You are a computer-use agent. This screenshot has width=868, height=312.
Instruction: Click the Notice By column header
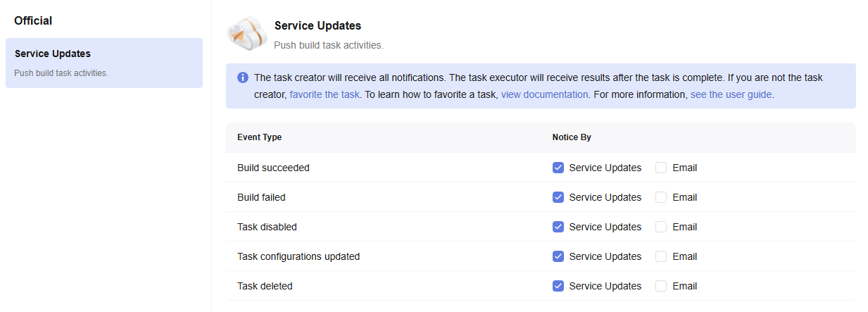[x=572, y=137]
